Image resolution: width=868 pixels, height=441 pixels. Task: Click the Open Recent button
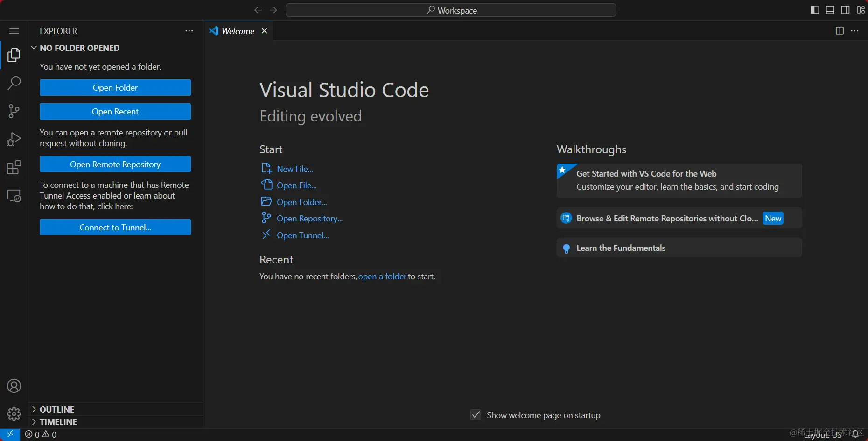115,112
